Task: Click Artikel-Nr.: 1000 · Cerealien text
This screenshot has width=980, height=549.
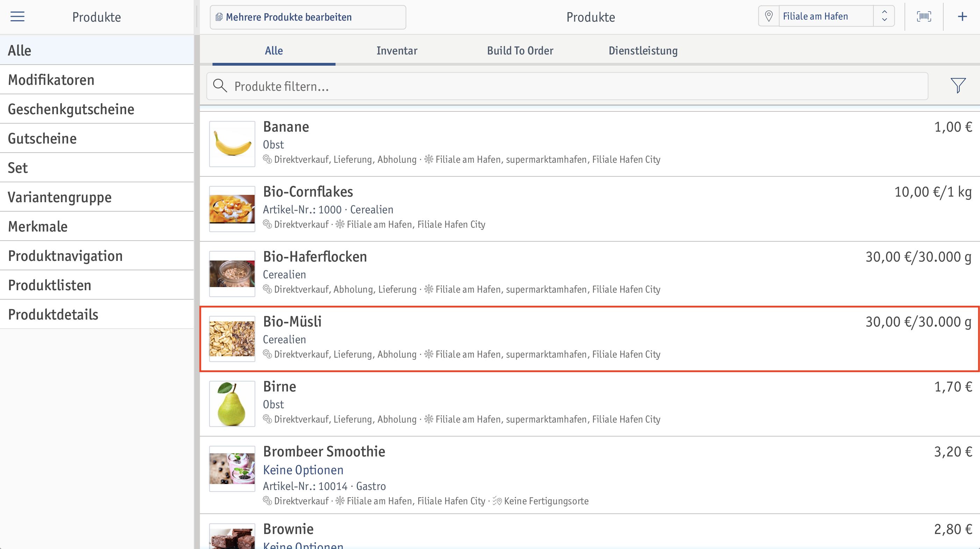Action: tap(328, 210)
